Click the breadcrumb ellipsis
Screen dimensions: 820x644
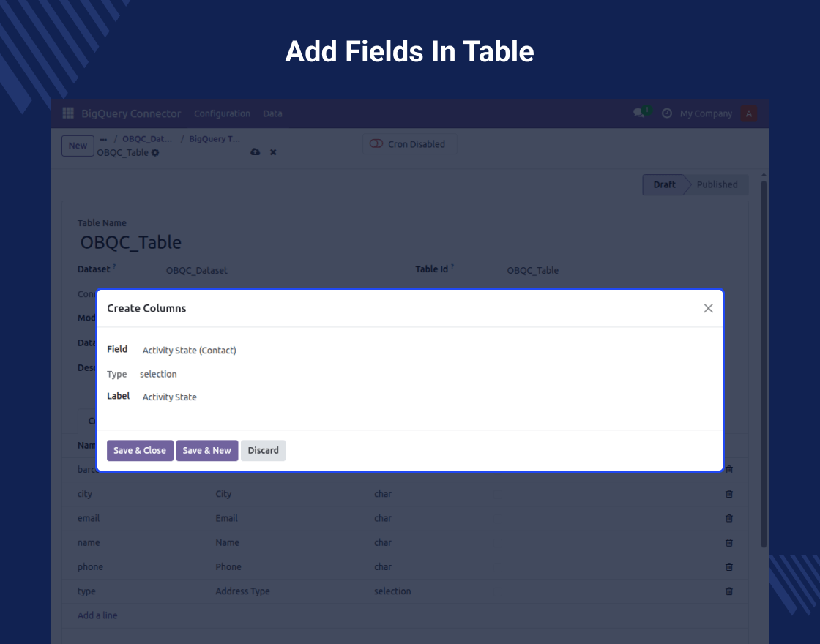(x=103, y=139)
